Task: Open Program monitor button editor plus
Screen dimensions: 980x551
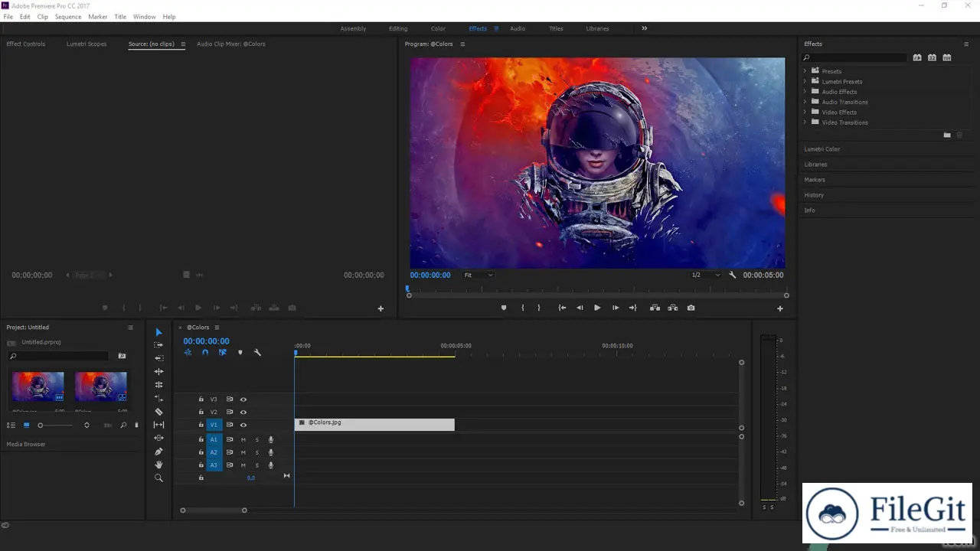Action: coord(780,308)
